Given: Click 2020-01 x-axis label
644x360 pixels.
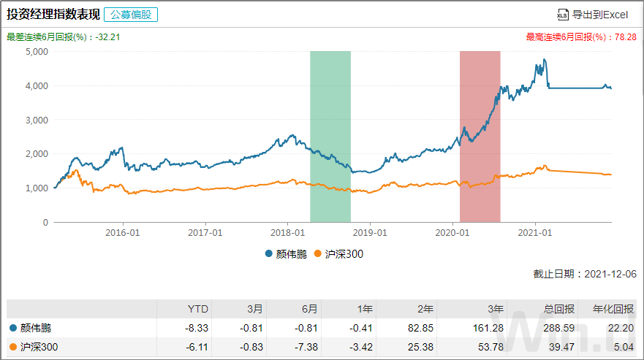Looking at the screenshot, I should tap(452, 233).
